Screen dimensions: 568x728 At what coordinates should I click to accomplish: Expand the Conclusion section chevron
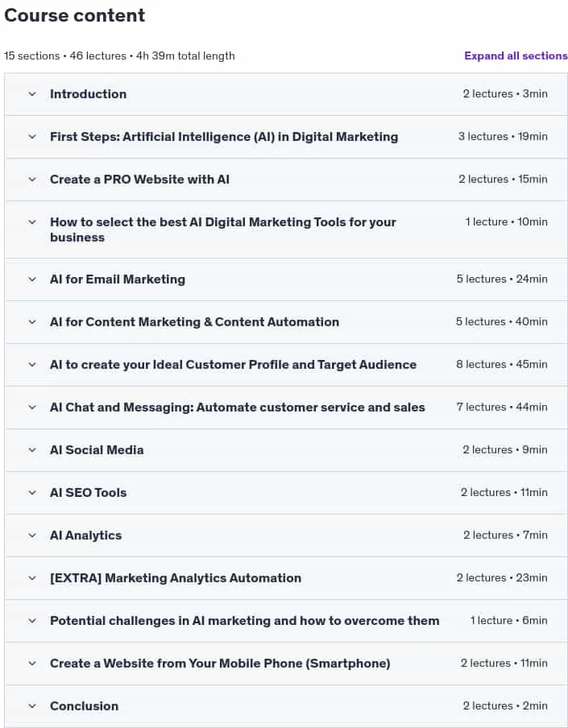point(32,706)
